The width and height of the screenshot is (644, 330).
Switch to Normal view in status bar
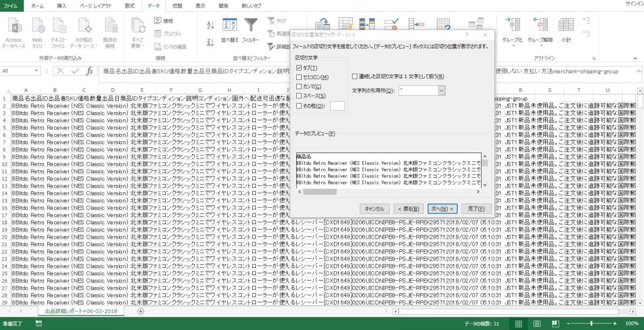[x=519, y=324]
